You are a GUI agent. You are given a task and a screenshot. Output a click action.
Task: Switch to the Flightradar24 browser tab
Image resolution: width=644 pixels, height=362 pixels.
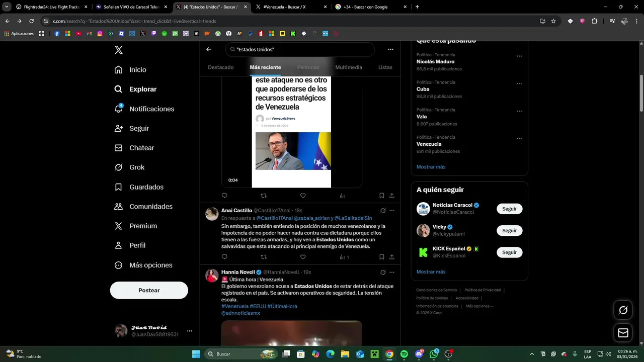(x=51, y=7)
